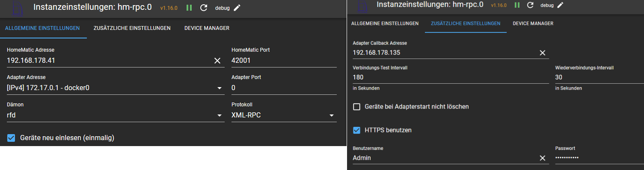Disable HTTPS benutzen checkbox
This screenshot has height=170, width=644.
356,130
